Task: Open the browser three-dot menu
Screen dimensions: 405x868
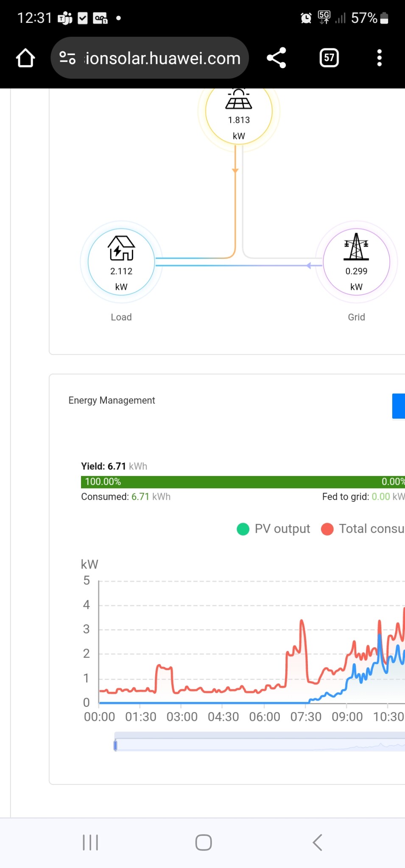Action: click(x=379, y=58)
